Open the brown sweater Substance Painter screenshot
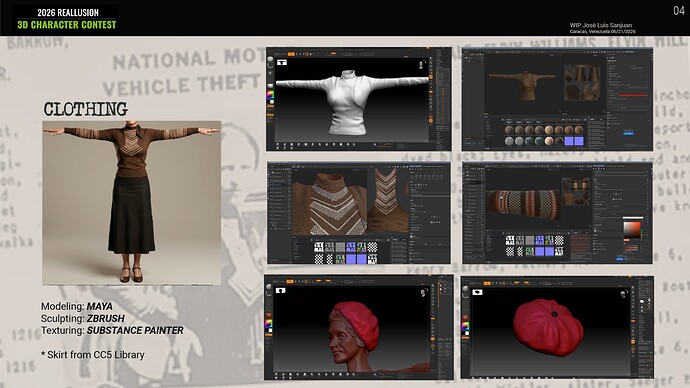 coord(557,99)
